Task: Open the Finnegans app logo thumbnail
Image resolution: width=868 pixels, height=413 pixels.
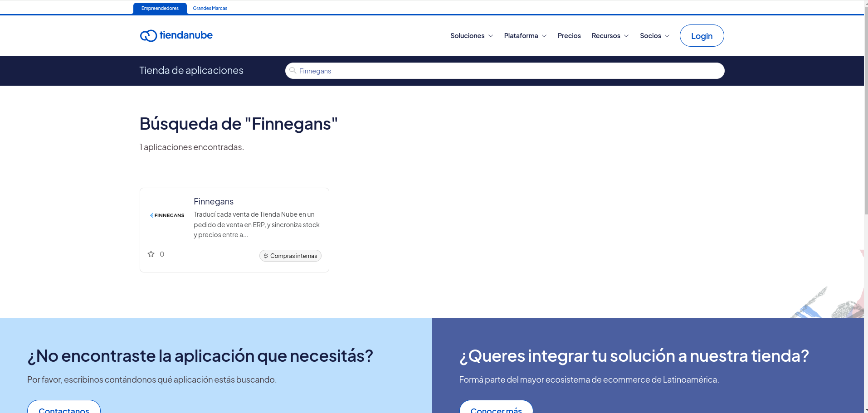Action: click(x=167, y=215)
